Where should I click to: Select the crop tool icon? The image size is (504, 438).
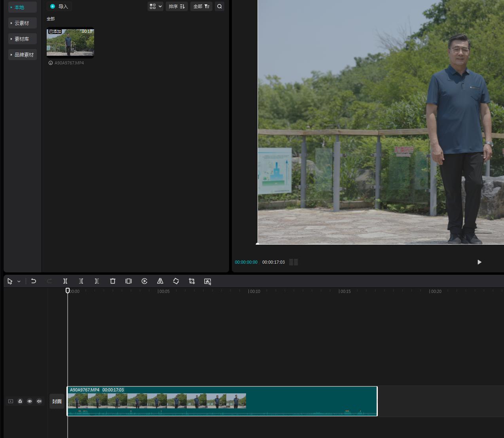pos(192,281)
